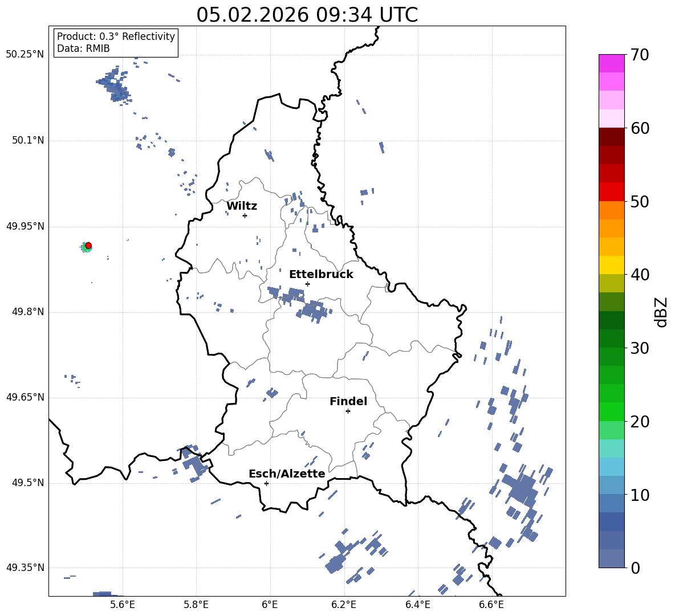Click the magenta top colorbar segment

coord(611,63)
